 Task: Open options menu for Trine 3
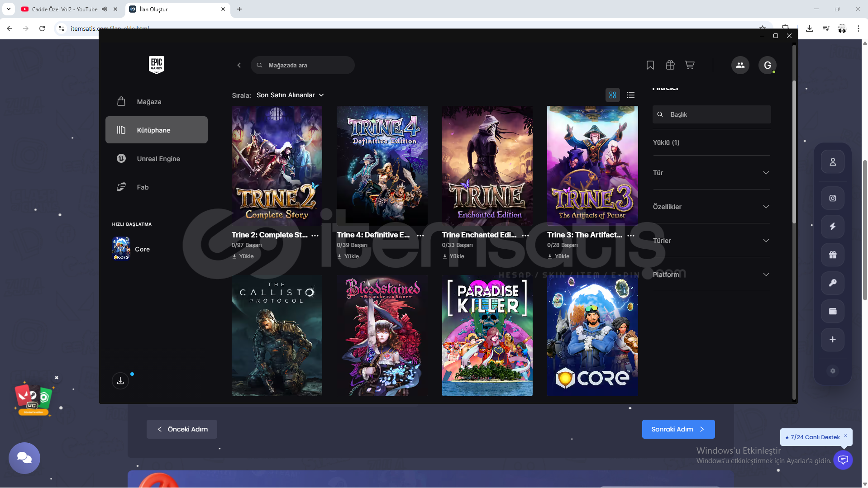click(631, 235)
